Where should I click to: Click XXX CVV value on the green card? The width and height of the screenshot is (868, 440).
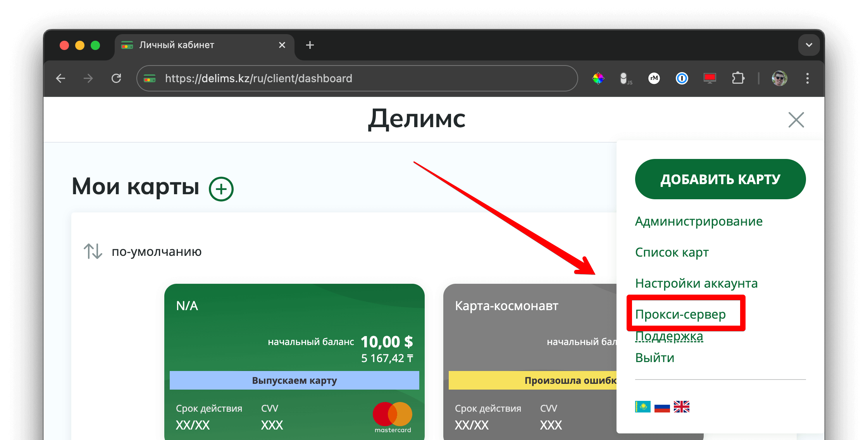tap(272, 425)
